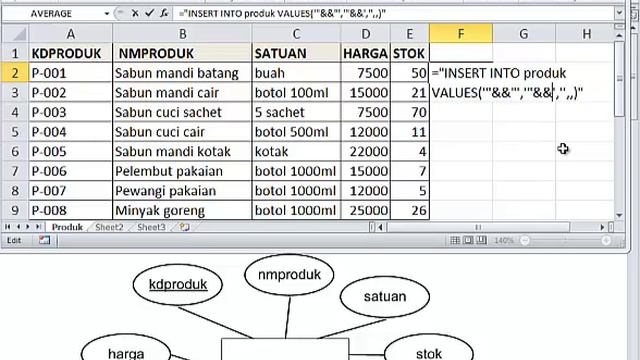Select cell Sabun cuci sachet
This screenshot has width=640, height=360.
[x=182, y=112]
